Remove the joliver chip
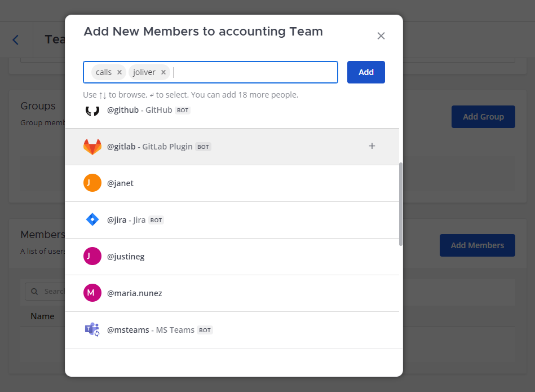Viewport: 535px width, 392px height. (x=163, y=72)
